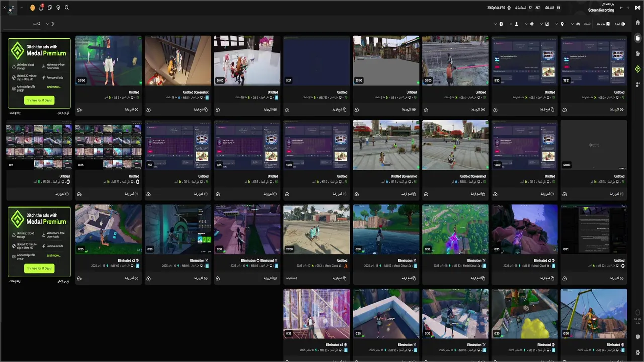Upload the 7:53 clip via its cloud icon
The height and width of the screenshot is (362, 644).
(148, 194)
